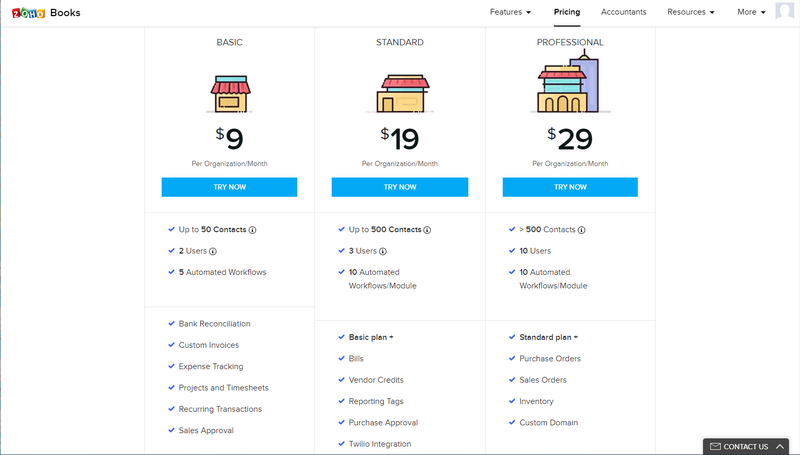Open the user profile avatar
The image size is (800, 455).
(784, 11)
